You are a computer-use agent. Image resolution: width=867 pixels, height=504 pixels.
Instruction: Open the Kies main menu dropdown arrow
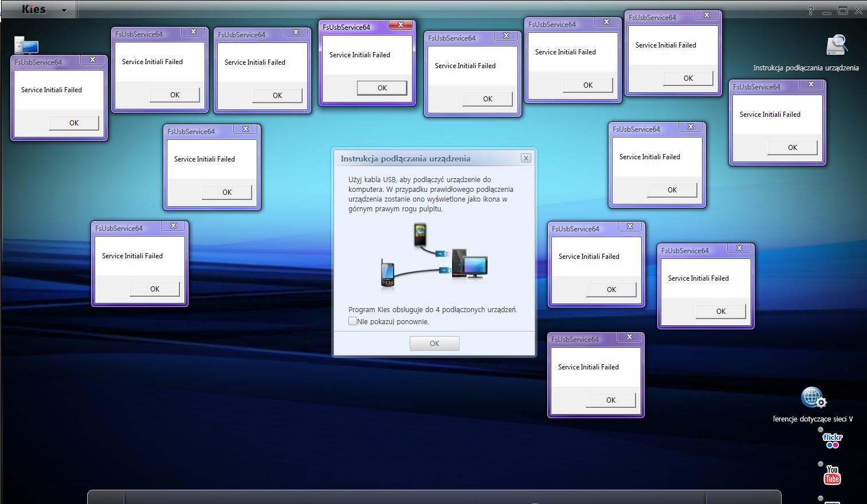pos(64,10)
